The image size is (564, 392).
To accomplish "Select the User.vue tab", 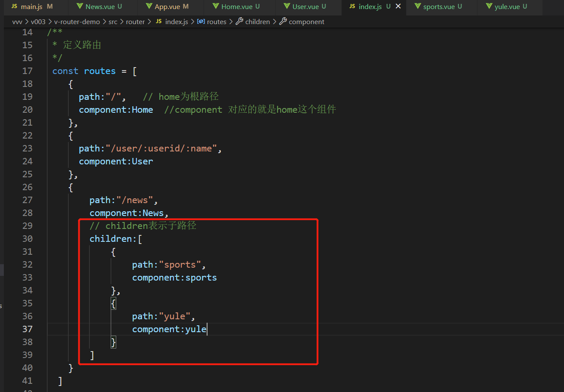I will [308, 6].
